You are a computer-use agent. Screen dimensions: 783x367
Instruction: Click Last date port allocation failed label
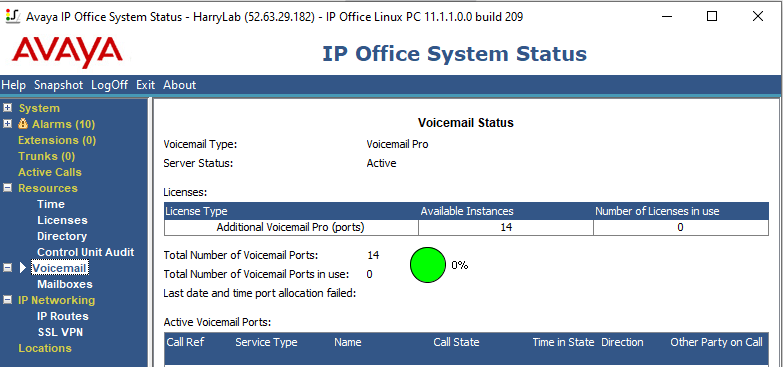(x=260, y=293)
